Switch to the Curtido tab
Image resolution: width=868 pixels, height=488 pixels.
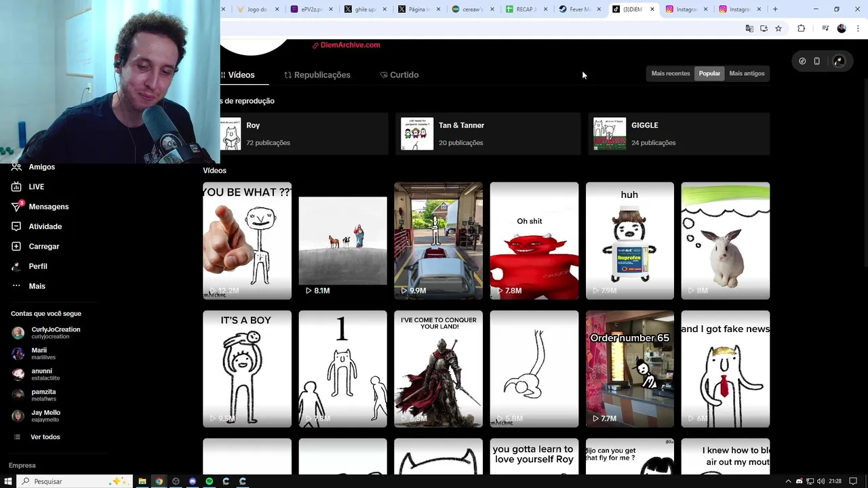click(x=399, y=75)
